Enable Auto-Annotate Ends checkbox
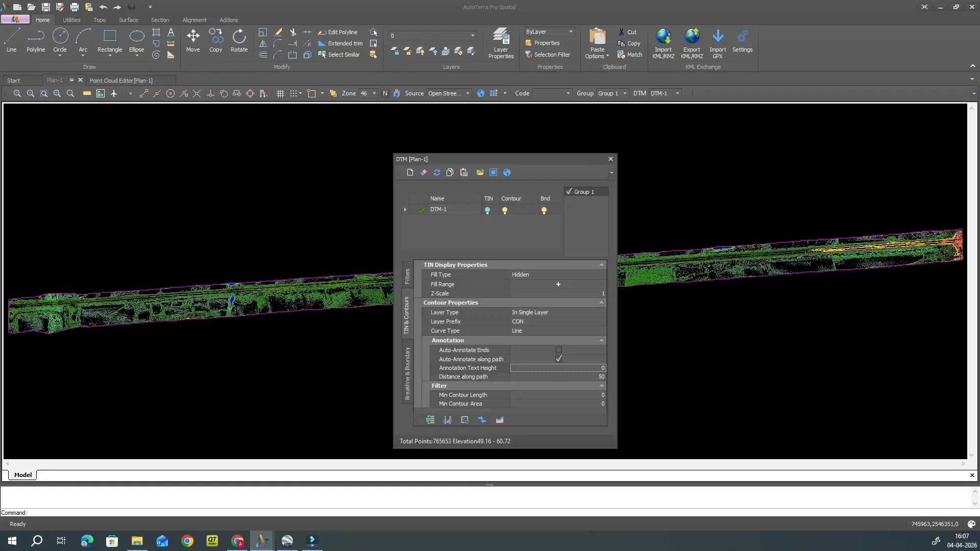The height and width of the screenshot is (551, 980). [x=558, y=350]
